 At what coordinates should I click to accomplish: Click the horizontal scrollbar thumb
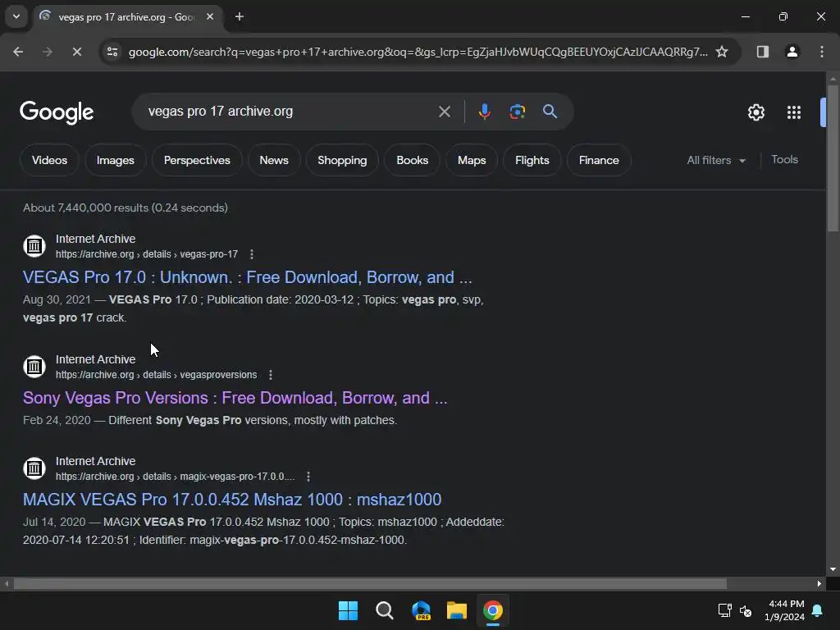click(370, 583)
